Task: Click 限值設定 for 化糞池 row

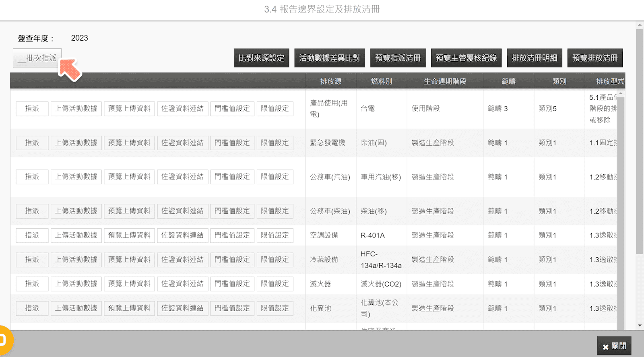Action: point(275,308)
